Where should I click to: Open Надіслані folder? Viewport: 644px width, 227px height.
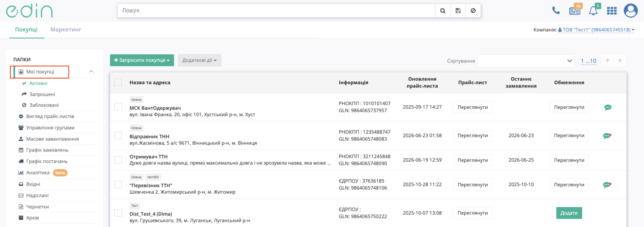click(x=37, y=196)
